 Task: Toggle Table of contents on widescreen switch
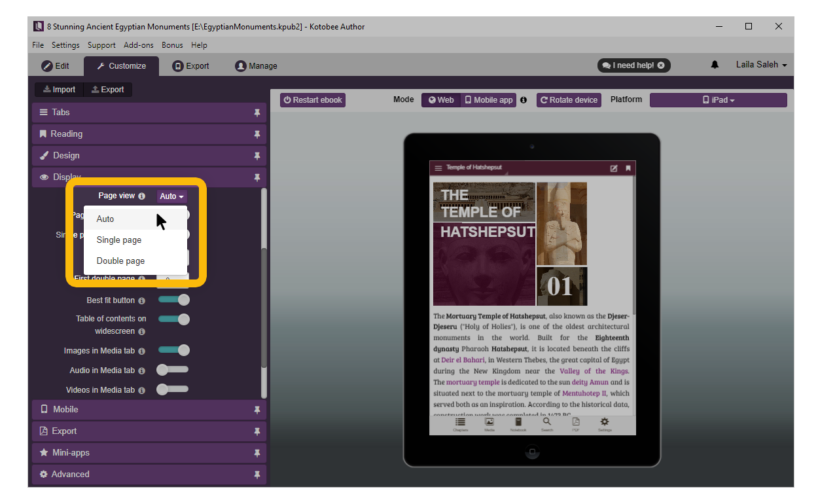pyautogui.click(x=173, y=319)
